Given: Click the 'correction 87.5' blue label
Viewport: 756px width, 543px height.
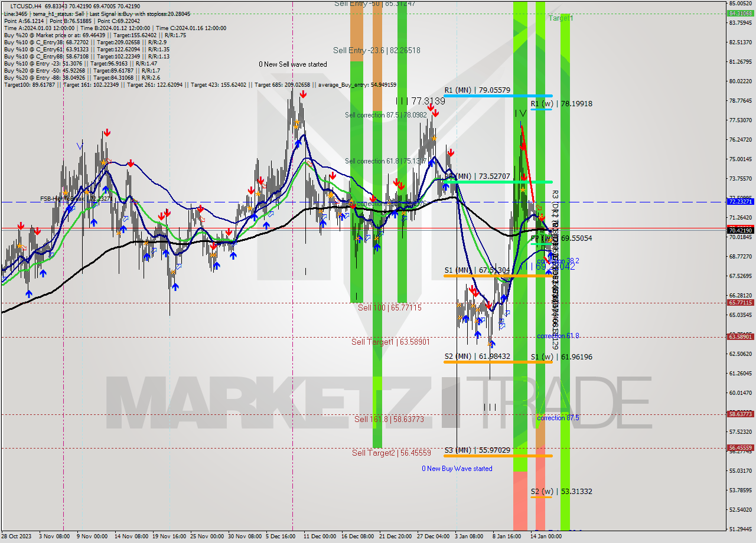Looking at the screenshot, I should 558,418.
